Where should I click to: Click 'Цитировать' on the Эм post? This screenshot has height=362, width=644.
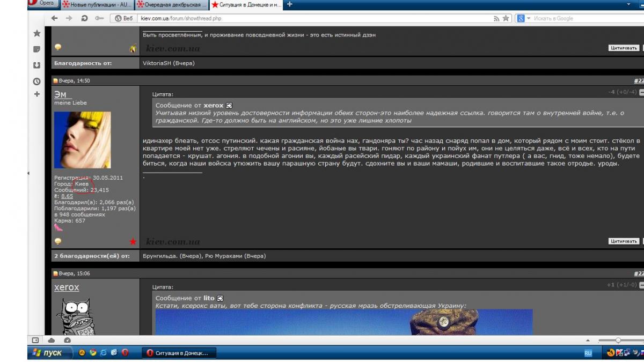[625, 241]
